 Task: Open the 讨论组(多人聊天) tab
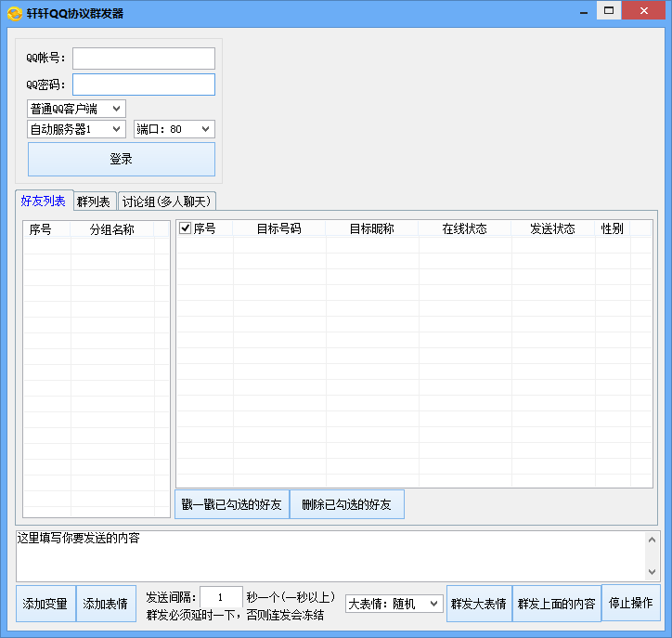[167, 202]
